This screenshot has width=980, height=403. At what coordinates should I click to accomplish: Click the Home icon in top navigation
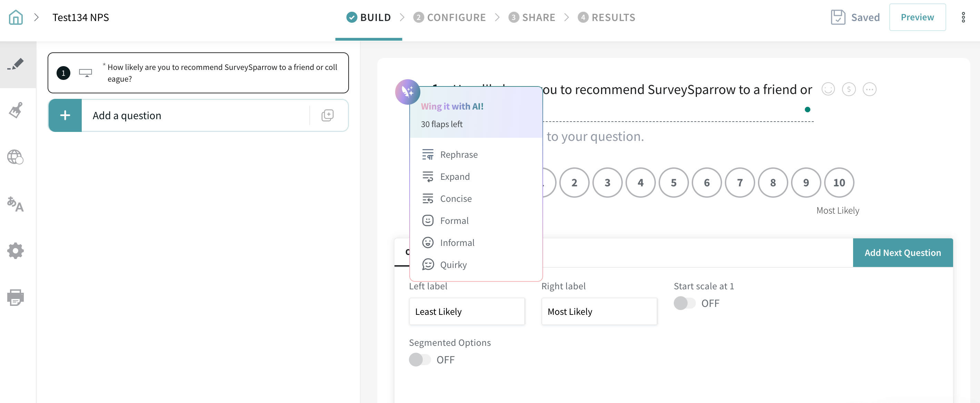pyautogui.click(x=16, y=17)
